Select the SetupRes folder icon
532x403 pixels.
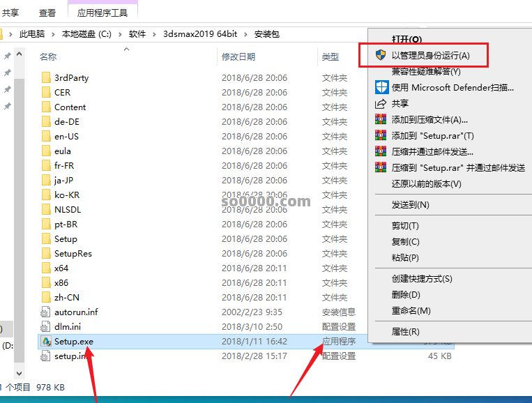46,253
